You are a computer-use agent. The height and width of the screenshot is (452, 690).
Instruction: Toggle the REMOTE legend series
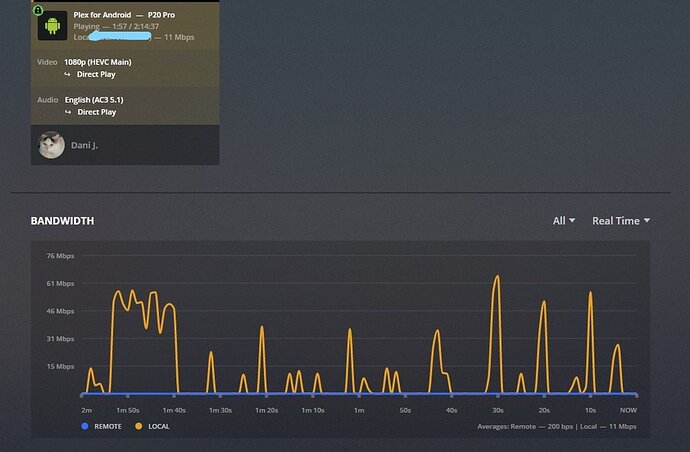click(102, 426)
